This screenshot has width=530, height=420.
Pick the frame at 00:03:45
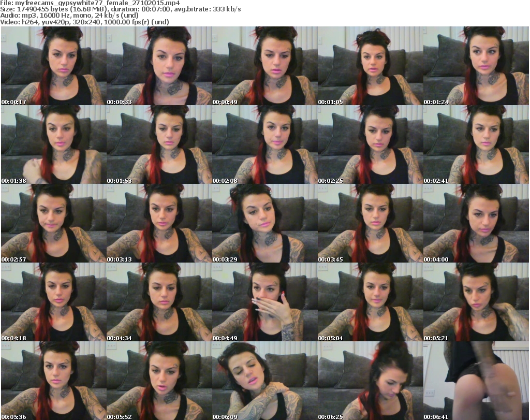coord(370,223)
